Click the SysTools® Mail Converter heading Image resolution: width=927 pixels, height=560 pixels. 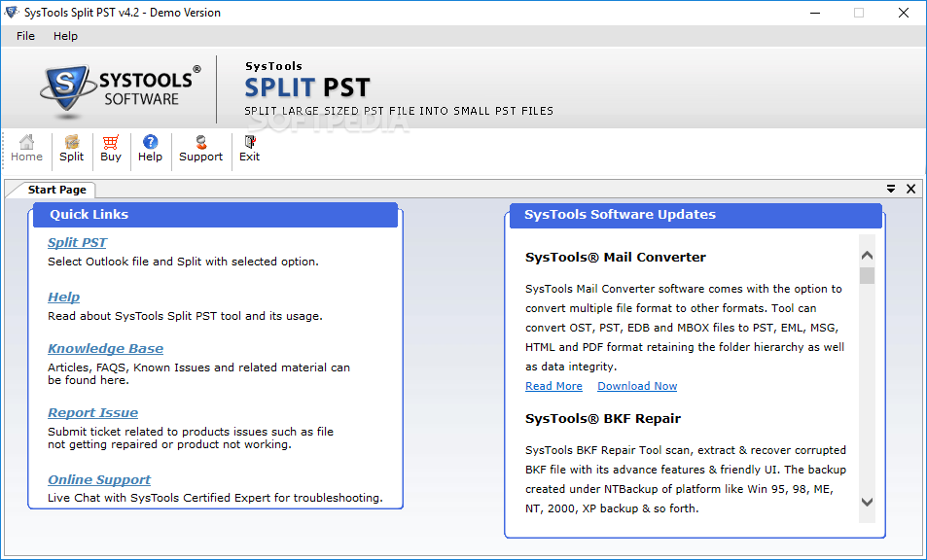point(616,258)
